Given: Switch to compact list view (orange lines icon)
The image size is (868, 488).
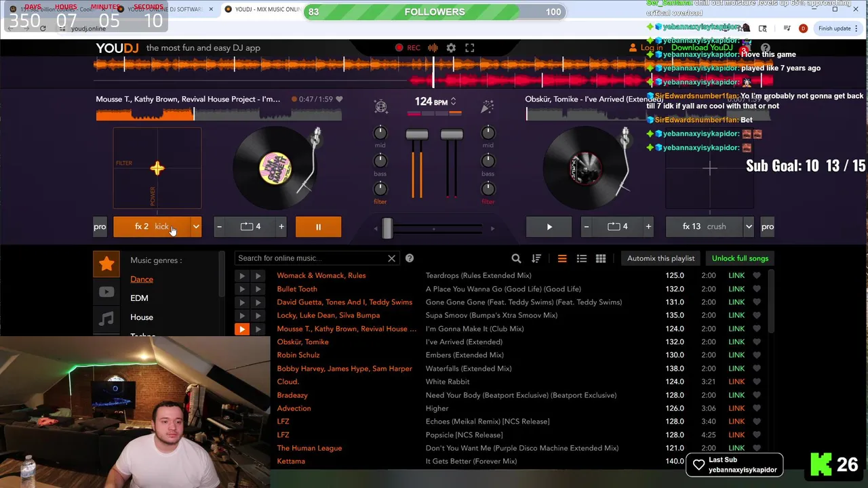Looking at the screenshot, I should 561,258.
